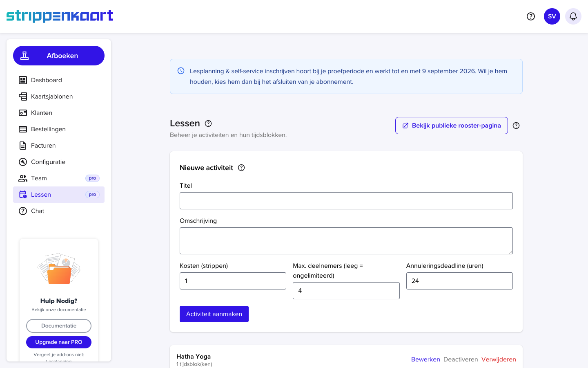Image resolution: width=588 pixels, height=368 pixels.
Task: Click Bewerken for Hatha Yoga
Action: tap(425, 359)
